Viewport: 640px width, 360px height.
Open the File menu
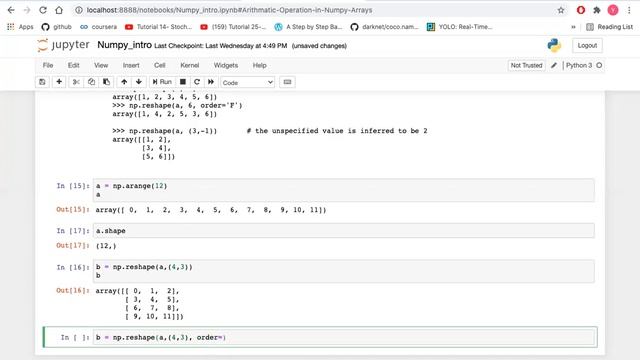(48, 65)
